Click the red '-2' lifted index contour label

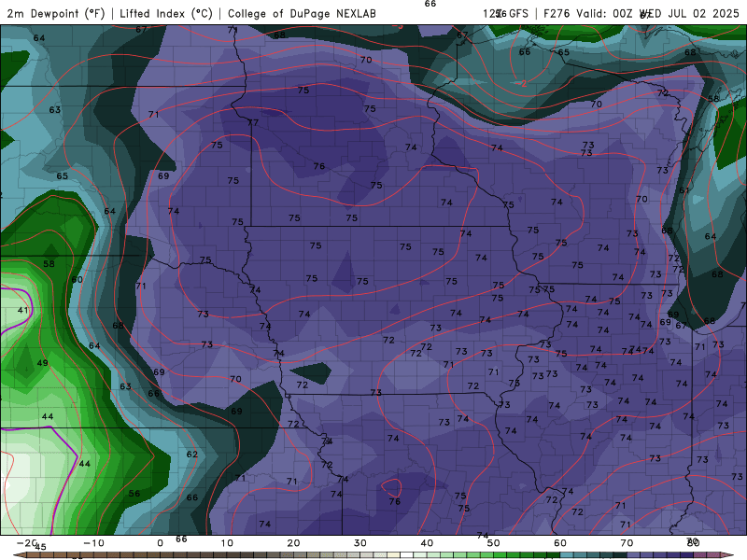coord(522,83)
